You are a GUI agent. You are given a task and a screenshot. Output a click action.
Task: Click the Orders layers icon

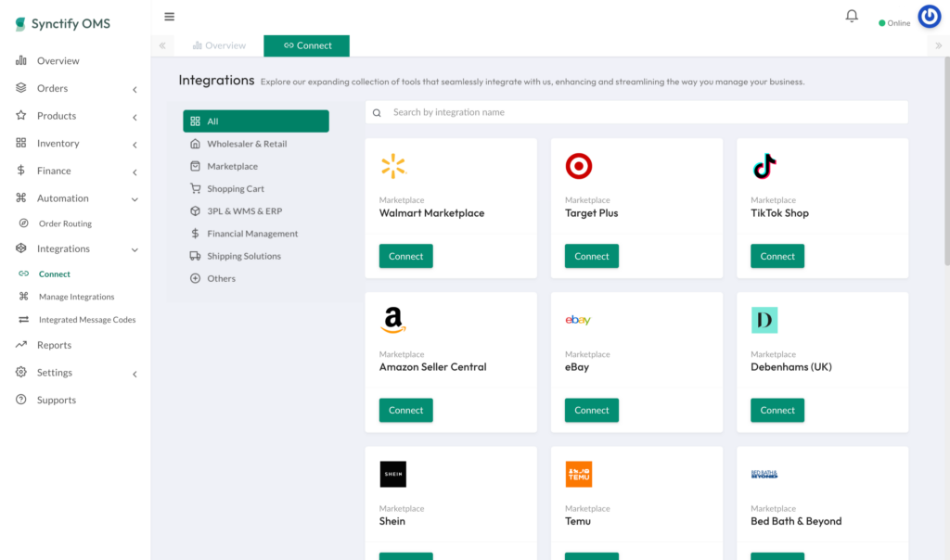pyautogui.click(x=21, y=88)
